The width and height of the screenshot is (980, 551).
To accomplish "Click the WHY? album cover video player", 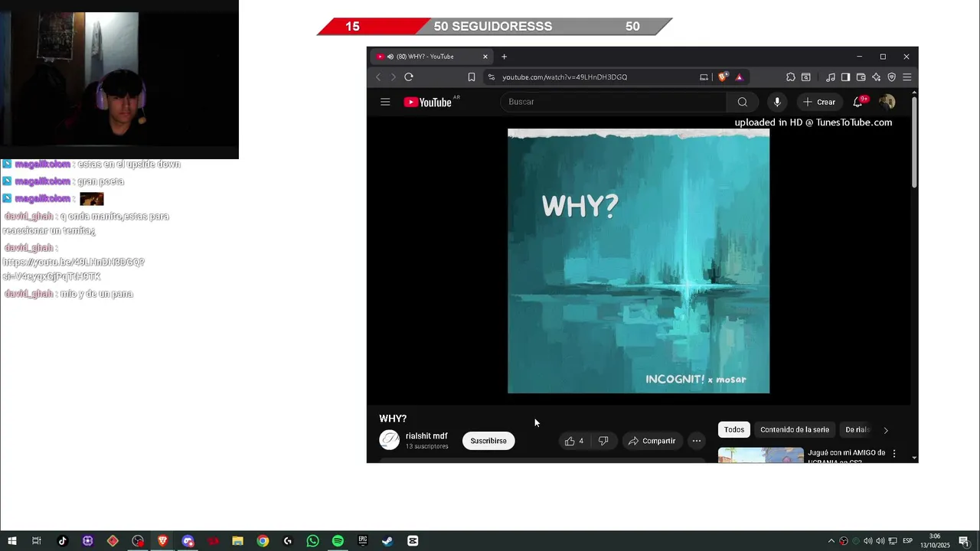I will click(639, 261).
